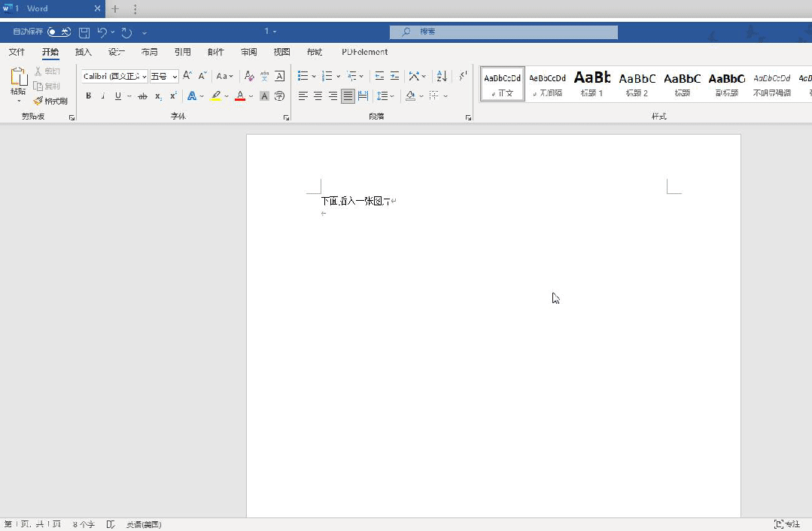Viewport: 812px width, 531px height.
Task: Open the 插入 ribbon tab
Action: pyautogui.click(x=84, y=52)
